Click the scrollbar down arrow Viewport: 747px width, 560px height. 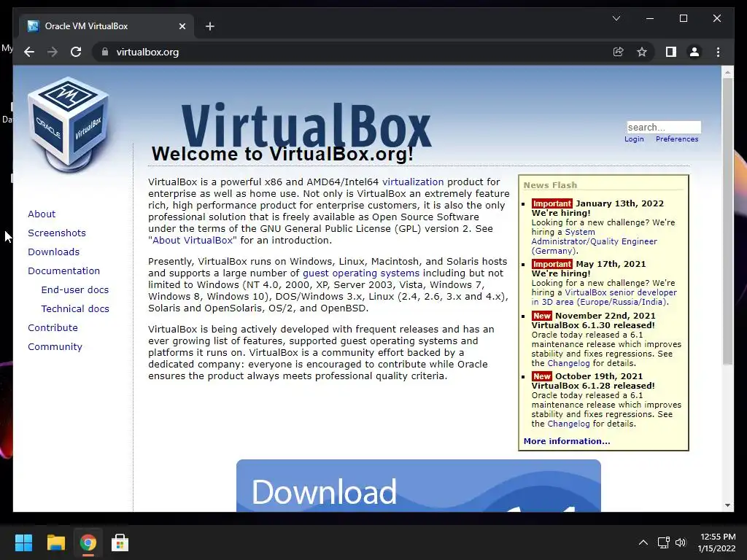pos(727,505)
